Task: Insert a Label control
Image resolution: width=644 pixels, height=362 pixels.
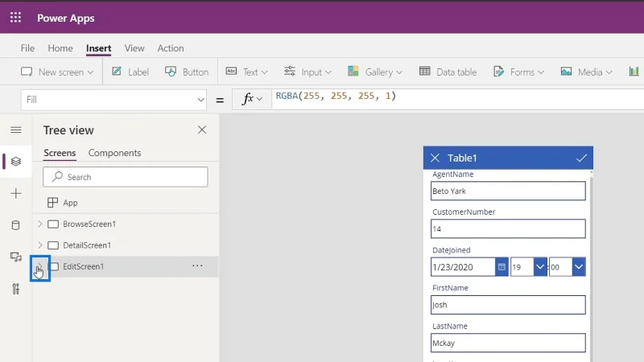Action: pyautogui.click(x=130, y=72)
